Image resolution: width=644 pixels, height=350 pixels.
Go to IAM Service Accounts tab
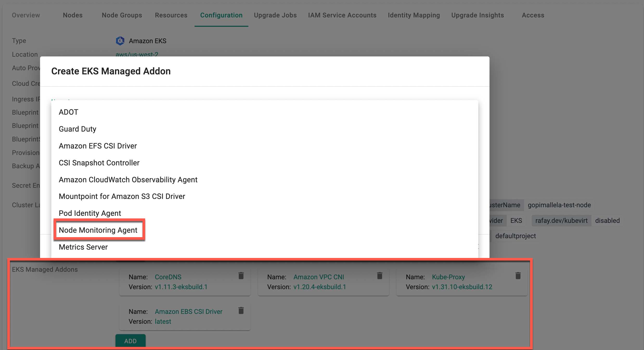[x=342, y=15]
